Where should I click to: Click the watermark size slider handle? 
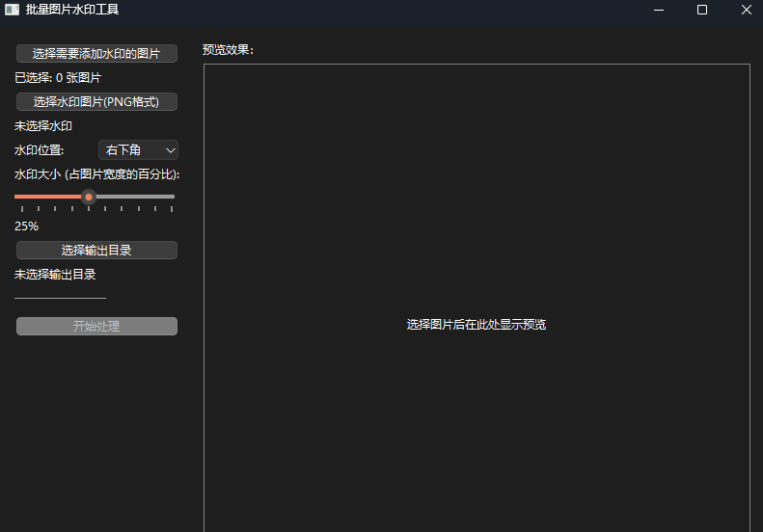(89, 197)
